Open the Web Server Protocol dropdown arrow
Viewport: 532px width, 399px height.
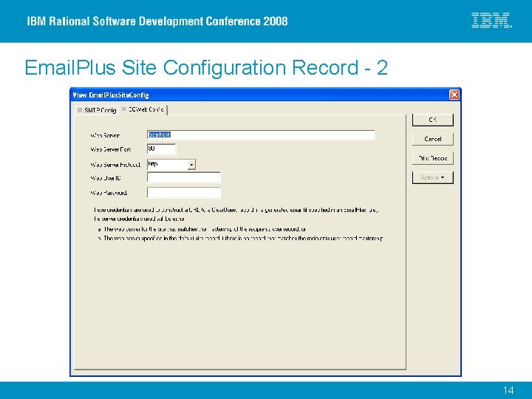tap(191, 165)
